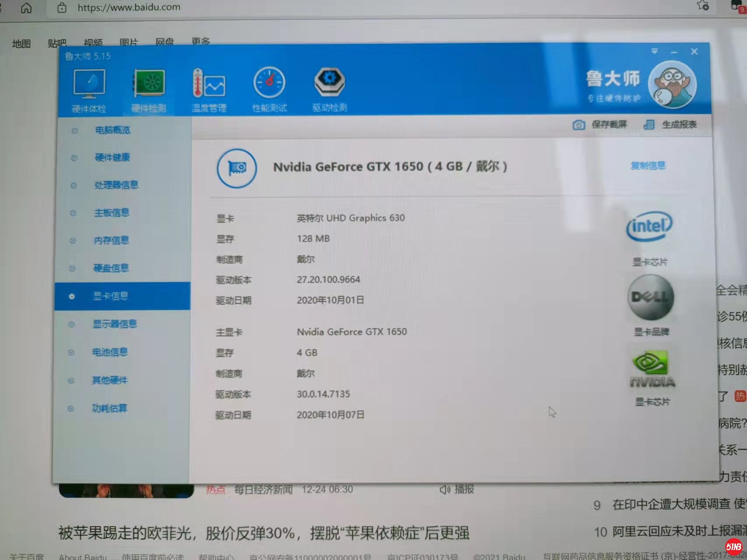Minimize the 鲁大师 window
This screenshot has width=747, height=560.
tap(674, 52)
